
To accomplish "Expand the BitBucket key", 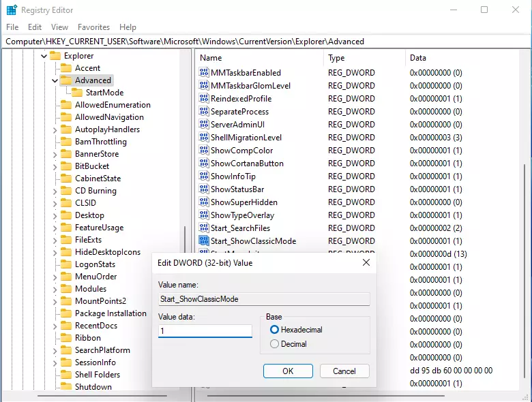I will pyautogui.click(x=55, y=166).
